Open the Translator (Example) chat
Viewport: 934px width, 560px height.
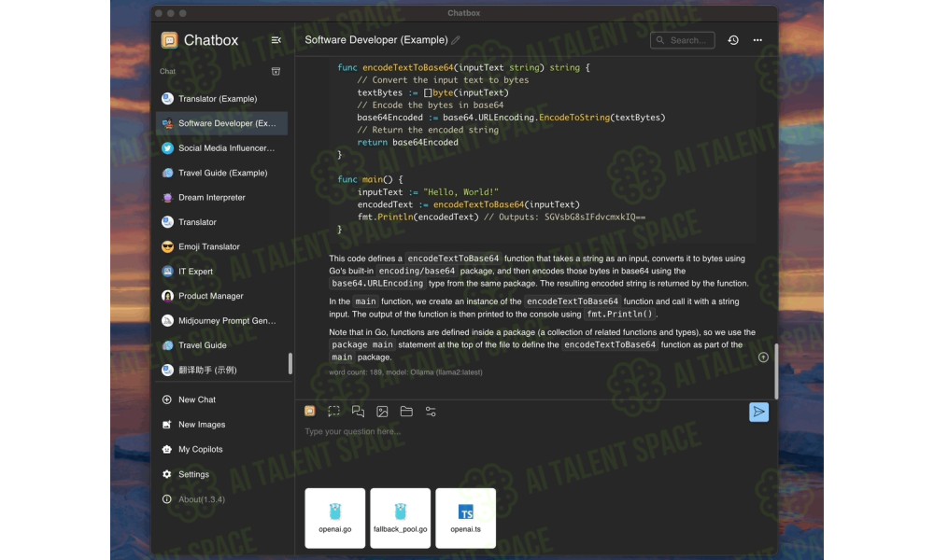pyautogui.click(x=221, y=99)
